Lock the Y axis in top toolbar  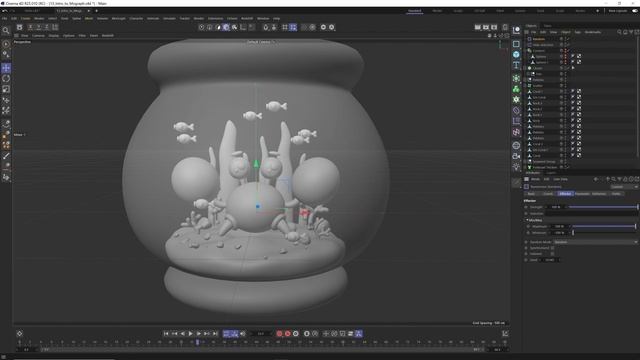click(38, 27)
